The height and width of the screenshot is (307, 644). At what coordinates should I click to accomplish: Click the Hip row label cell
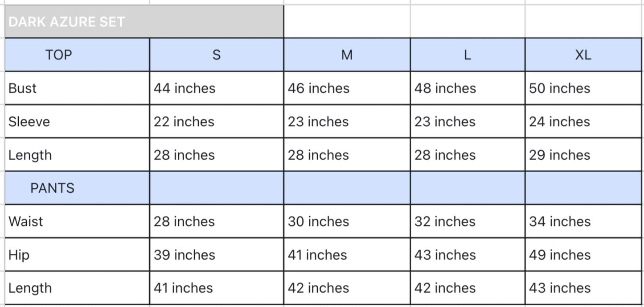pos(77,255)
